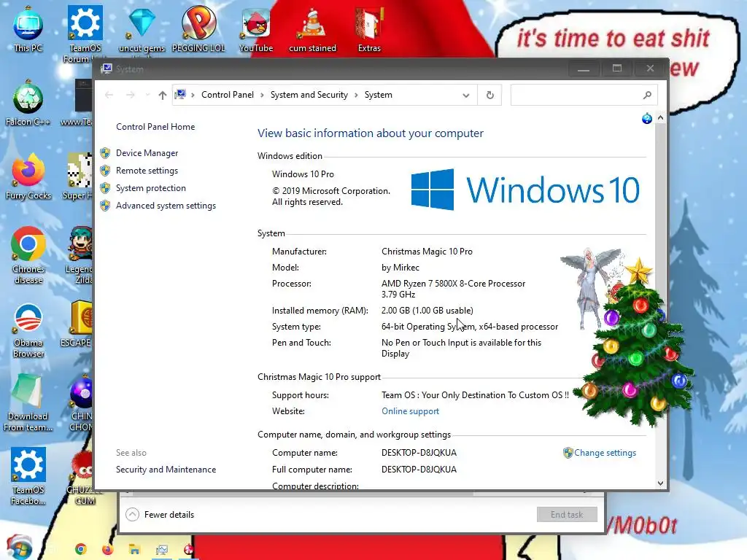Open the PEGGING LOL desktop icon

tap(198, 28)
